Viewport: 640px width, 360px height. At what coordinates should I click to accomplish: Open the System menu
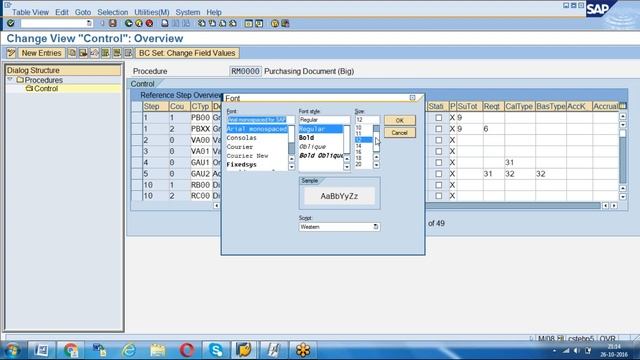tap(188, 12)
